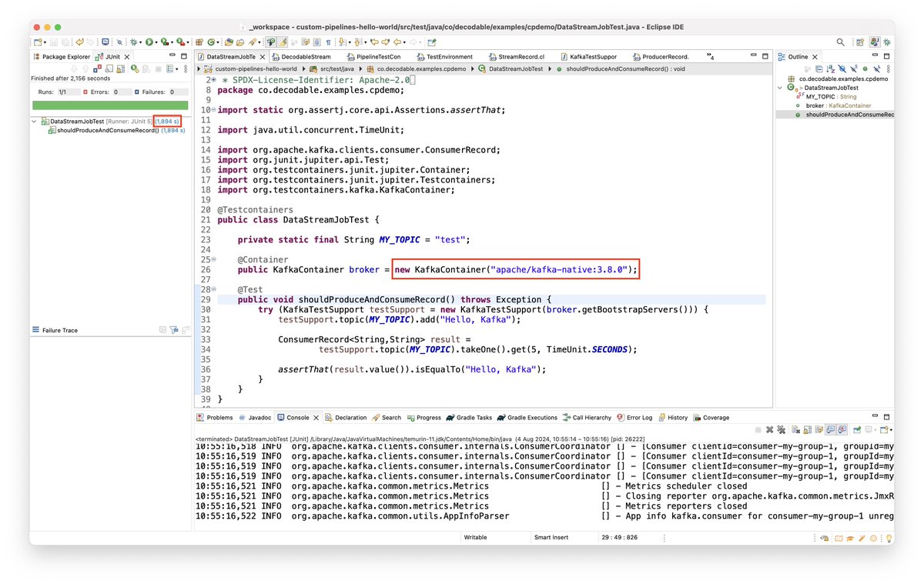This screenshot has width=924, height=584.
Task: Remove all terminated launches from Console
Action: (x=781, y=430)
